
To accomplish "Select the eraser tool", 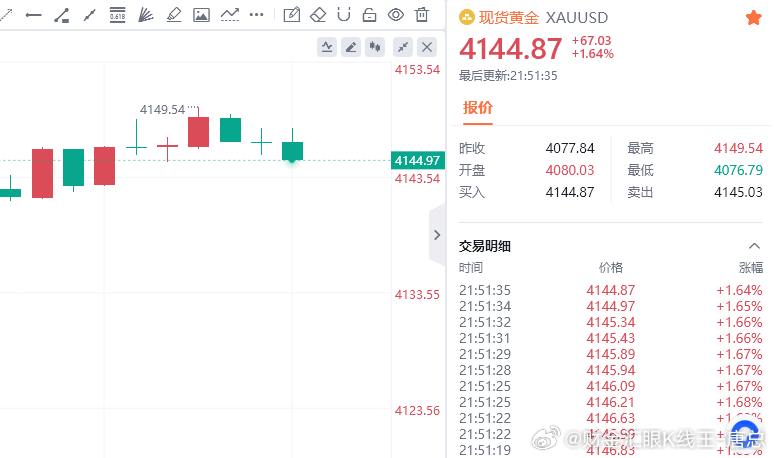I will click(318, 15).
